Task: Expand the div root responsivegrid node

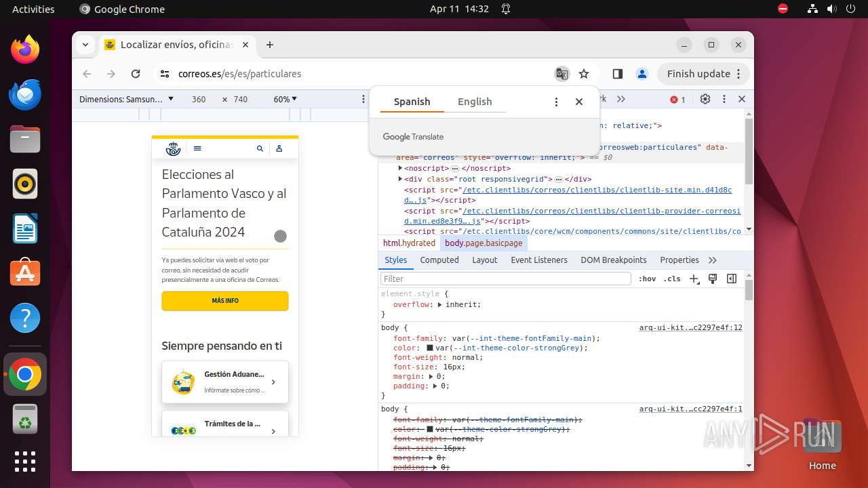Action: pyautogui.click(x=401, y=179)
